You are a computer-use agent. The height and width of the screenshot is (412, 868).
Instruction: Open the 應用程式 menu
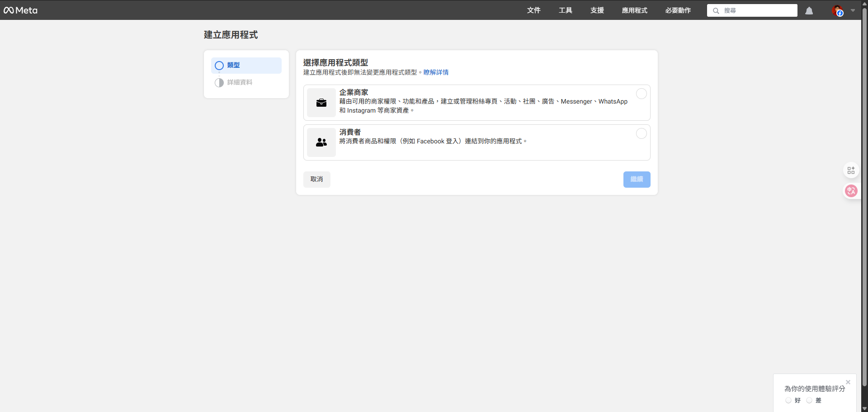click(x=634, y=10)
